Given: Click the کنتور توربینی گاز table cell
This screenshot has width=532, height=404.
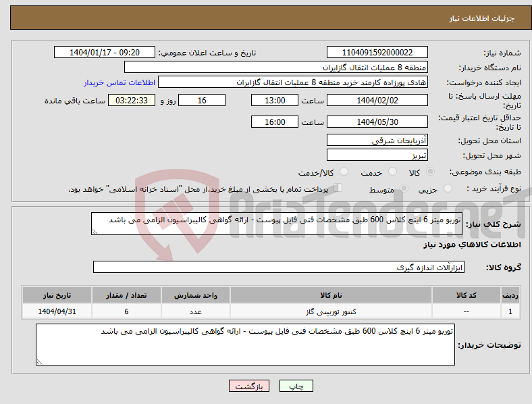Looking at the screenshot, I should pos(331,311).
